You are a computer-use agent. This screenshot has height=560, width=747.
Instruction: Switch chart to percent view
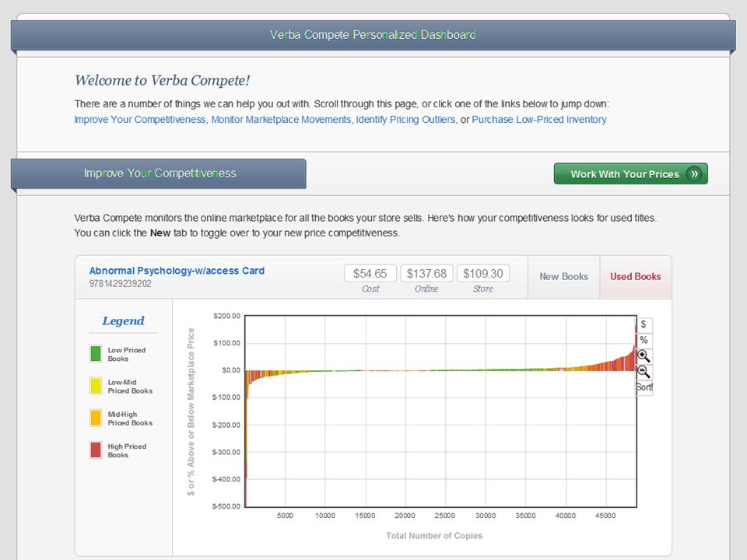tap(644, 341)
